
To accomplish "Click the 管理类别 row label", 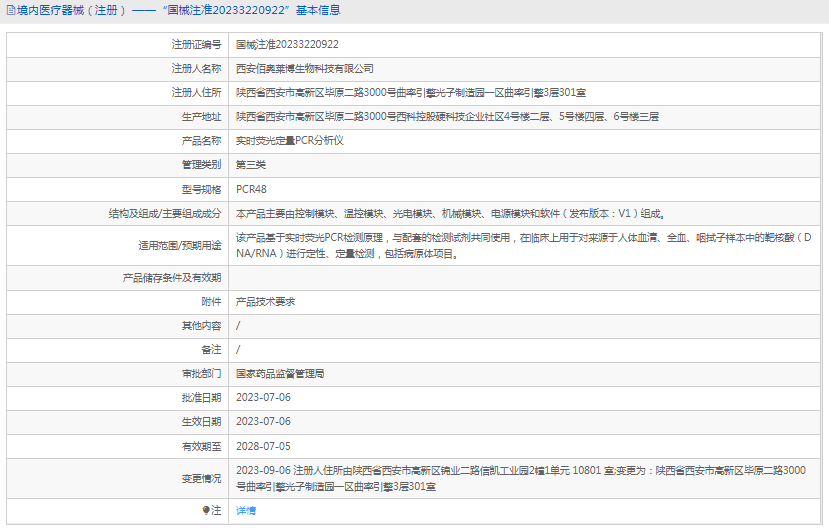I will point(201,165).
